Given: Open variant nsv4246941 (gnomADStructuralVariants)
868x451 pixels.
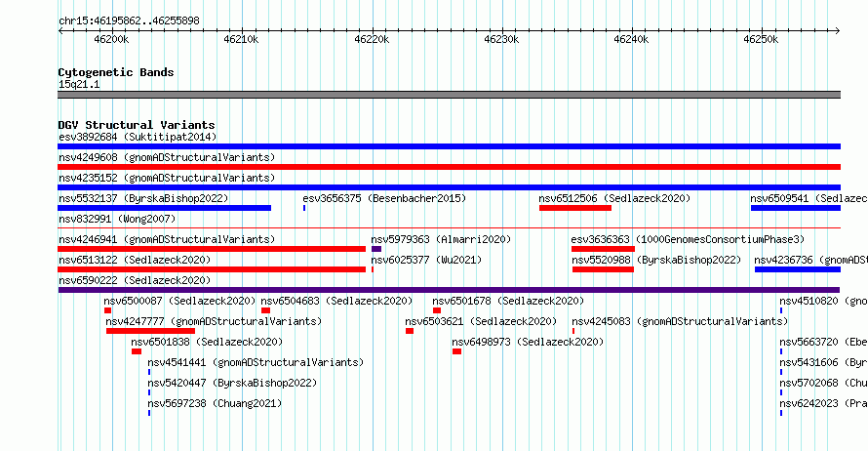Looking at the screenshot, I should point(167,239).
